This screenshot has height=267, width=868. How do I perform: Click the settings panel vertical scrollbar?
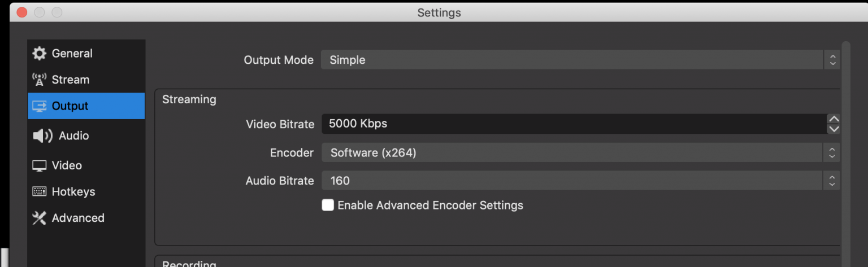click(x=846, y=154)
